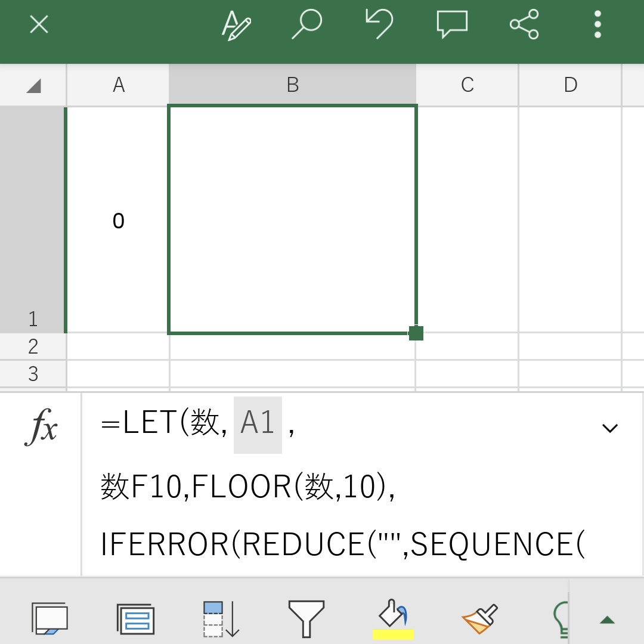Open the lightbulb ideas icon

coord(562,620)
